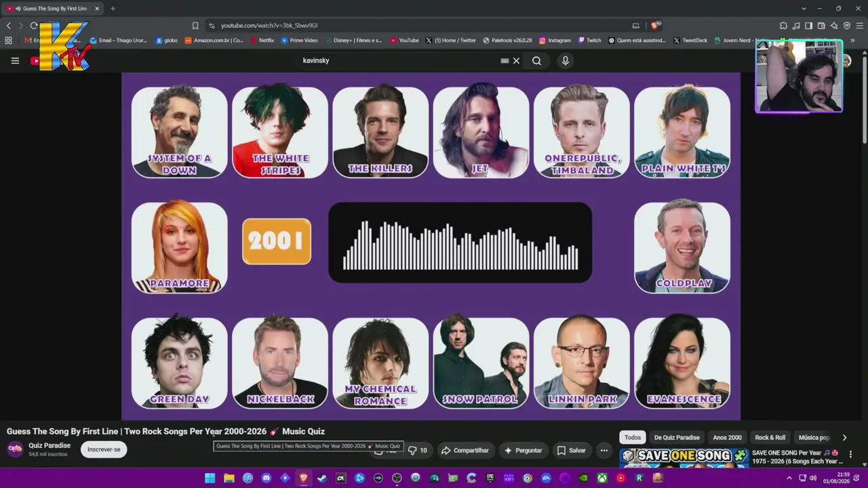The width and height of the screenshot is (868, 488).
Task: Open the browser tab search dropdown
Action: (804, 8)
